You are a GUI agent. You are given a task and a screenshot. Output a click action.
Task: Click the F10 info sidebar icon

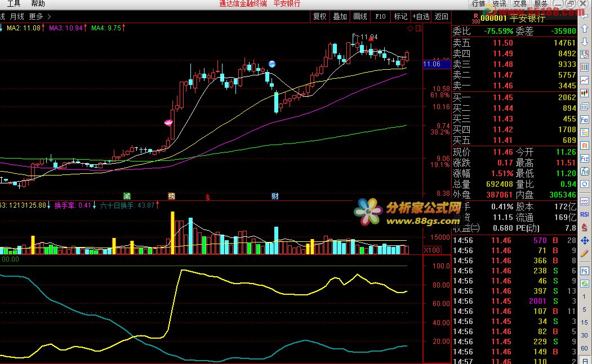(585, 120)
